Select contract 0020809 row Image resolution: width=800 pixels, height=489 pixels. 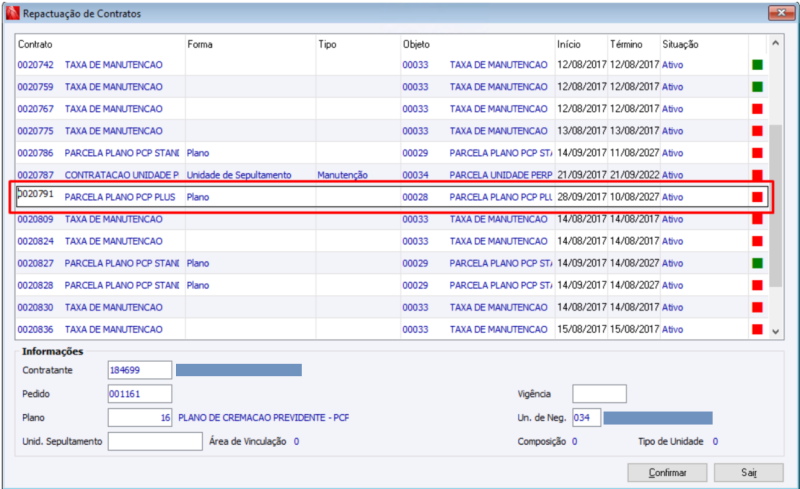coord(392,219)
